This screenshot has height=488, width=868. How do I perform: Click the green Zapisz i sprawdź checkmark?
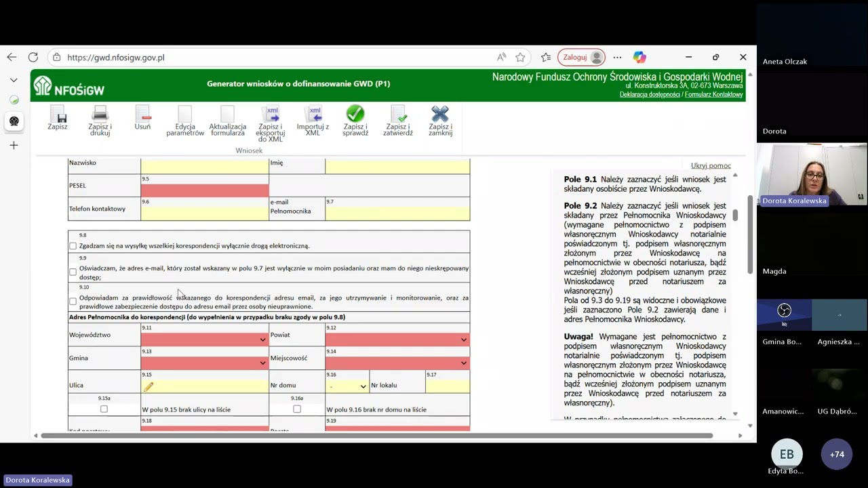355,114
